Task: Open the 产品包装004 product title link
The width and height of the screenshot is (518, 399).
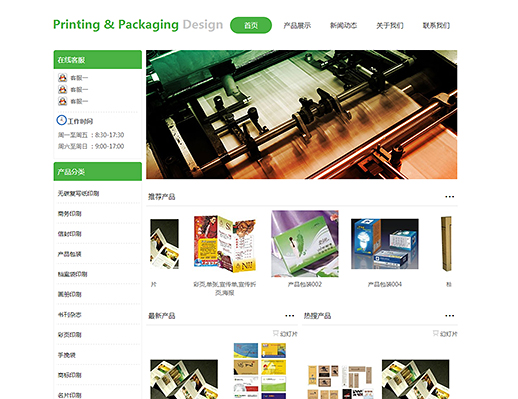Action: click(x=385, y=284)
